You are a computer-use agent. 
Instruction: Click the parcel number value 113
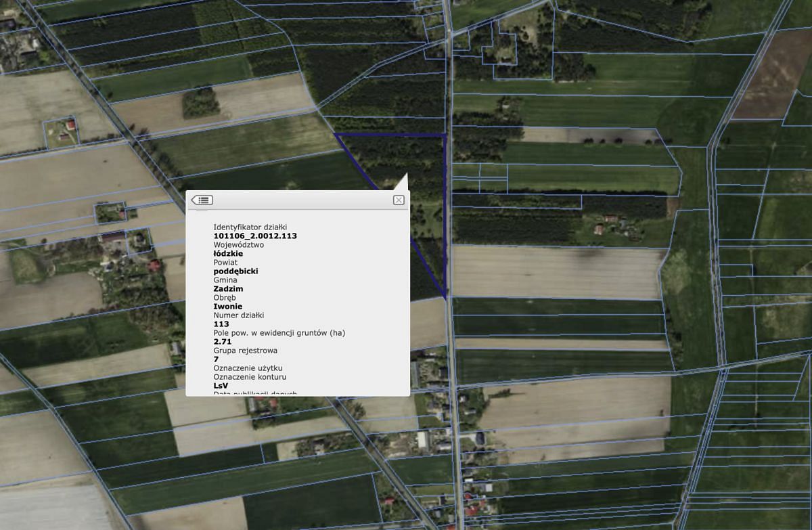point(221,324)
